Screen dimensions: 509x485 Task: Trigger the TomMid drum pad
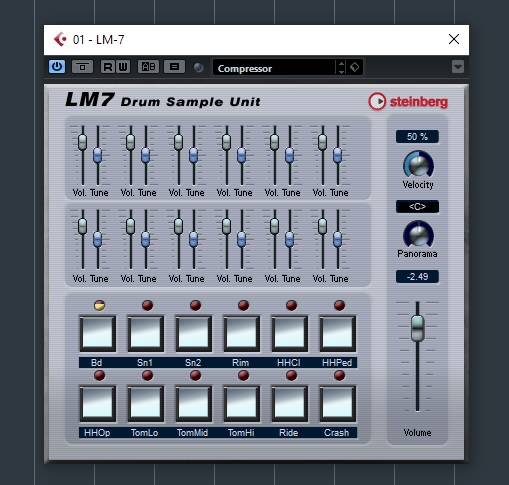tap(194, 404)
